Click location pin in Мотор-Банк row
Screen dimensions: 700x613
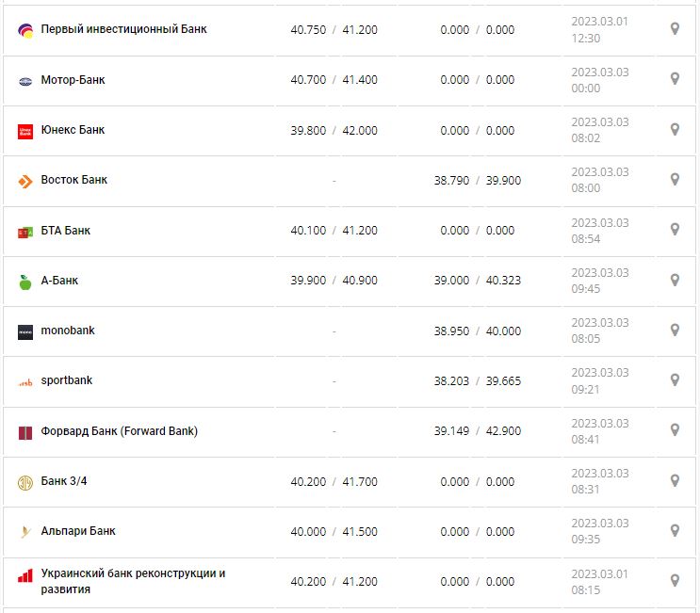coord(675,79)
